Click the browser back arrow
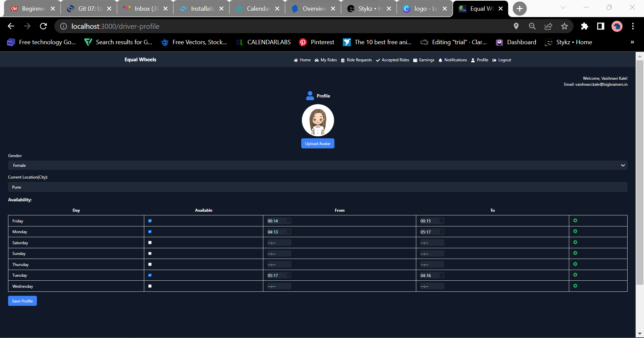644x338 pixels. (x=11, y=26)
